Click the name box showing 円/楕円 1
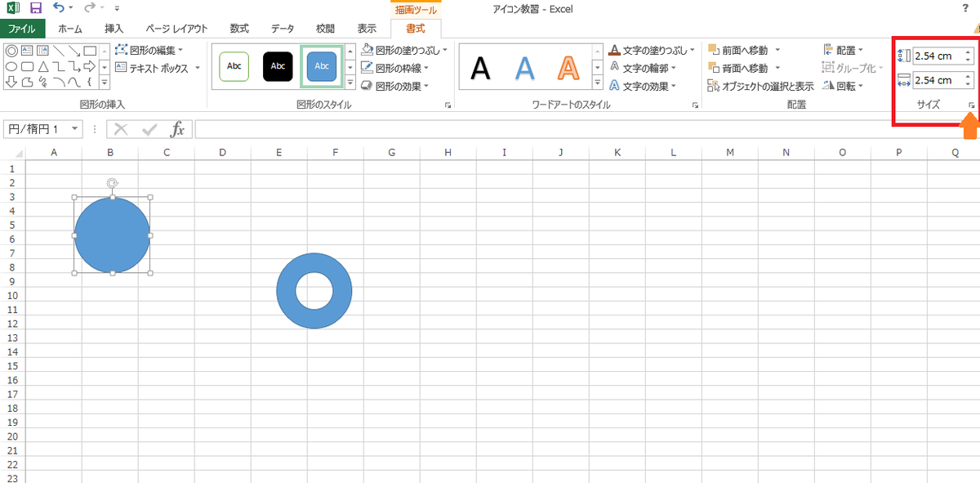This screenshot has width=980, height=483. (41, 128)
